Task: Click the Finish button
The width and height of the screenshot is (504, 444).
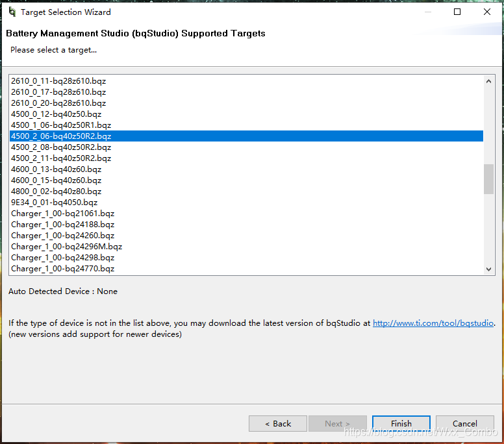Action: pyautogui.click(x=401, y=423)
